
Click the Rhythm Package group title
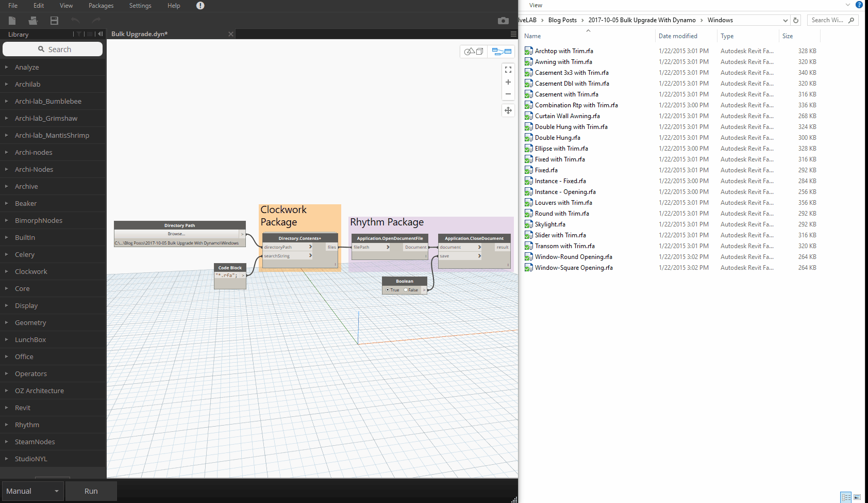pos(387,222)
